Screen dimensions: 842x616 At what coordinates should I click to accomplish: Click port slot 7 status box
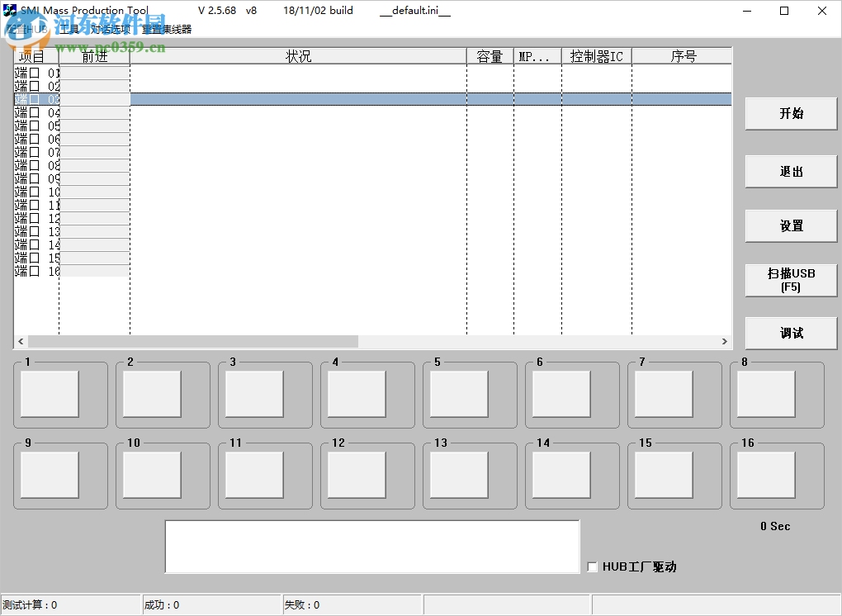664,394
